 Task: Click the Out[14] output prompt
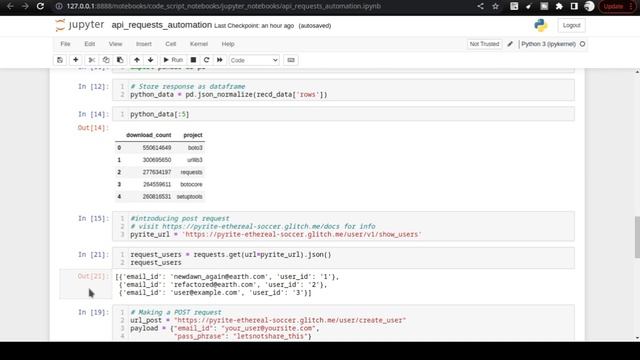pyautogui.click(x=93, y=128)
